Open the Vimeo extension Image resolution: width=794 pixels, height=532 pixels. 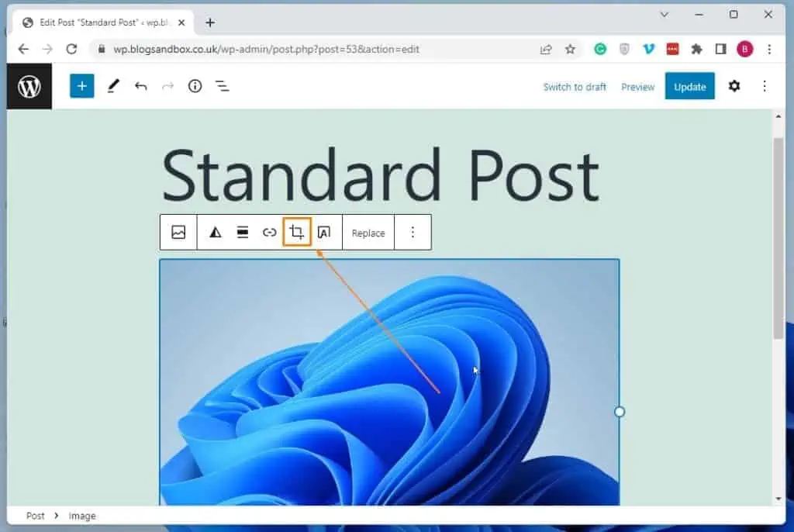(x=649, y=49)
